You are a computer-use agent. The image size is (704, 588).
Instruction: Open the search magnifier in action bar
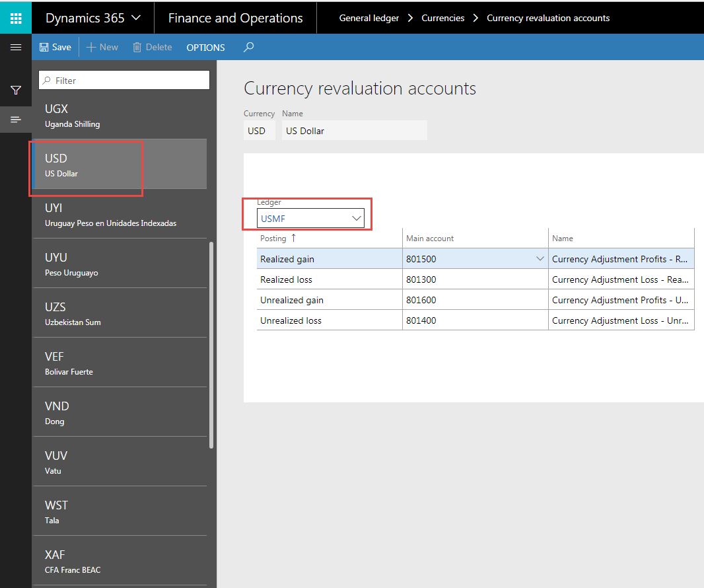tap(248, 48)
